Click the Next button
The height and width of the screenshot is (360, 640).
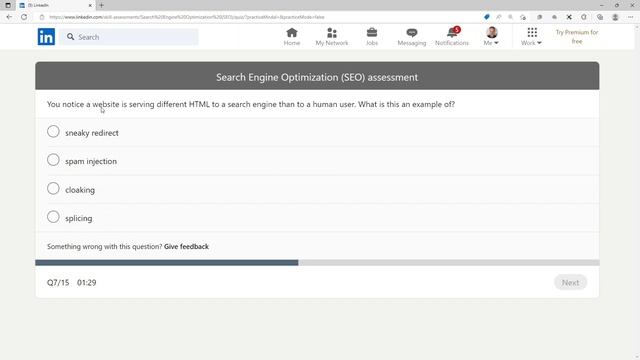570,282
